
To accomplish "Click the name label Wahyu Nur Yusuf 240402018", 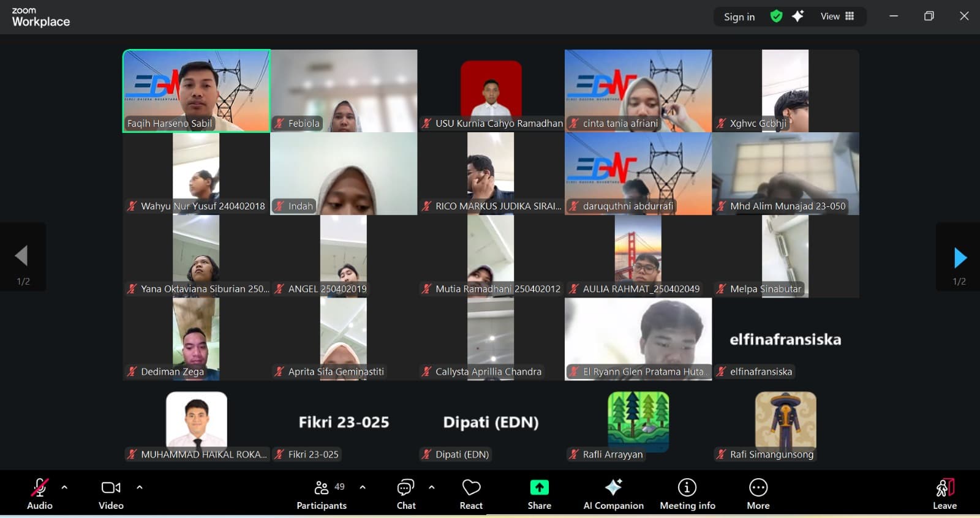I will (203, 206).
